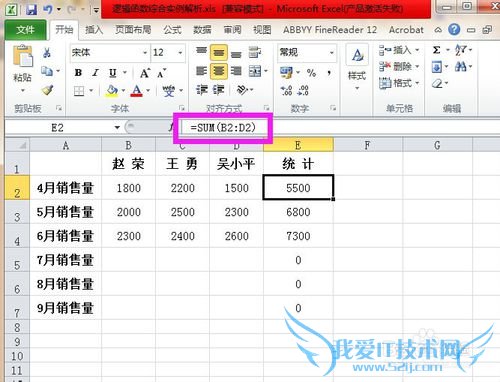Align text to the left
500x382 pixels.
(201, 71)
